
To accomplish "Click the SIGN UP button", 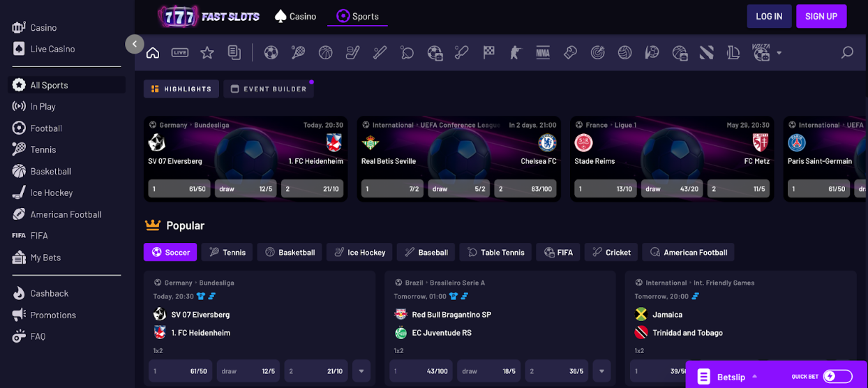I will pyautogui.click(x=821, y=16).
